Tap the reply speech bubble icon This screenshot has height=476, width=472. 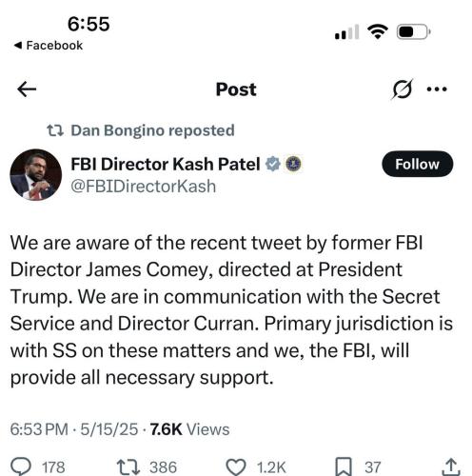click(x=21, y=467)
